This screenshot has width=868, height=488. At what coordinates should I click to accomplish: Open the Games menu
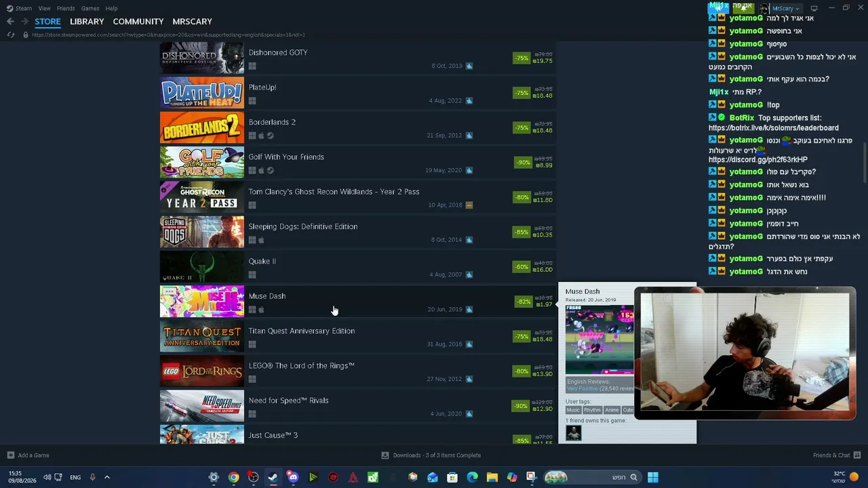coord(90,8)
